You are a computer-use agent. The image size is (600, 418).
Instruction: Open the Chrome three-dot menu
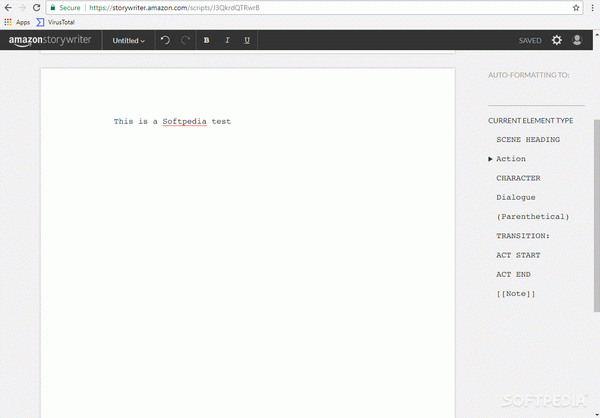pos(592,8)
